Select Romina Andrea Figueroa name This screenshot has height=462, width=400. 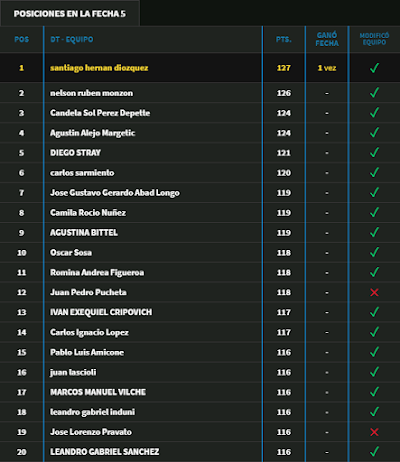pyautogui.click(x=97, y=272)
